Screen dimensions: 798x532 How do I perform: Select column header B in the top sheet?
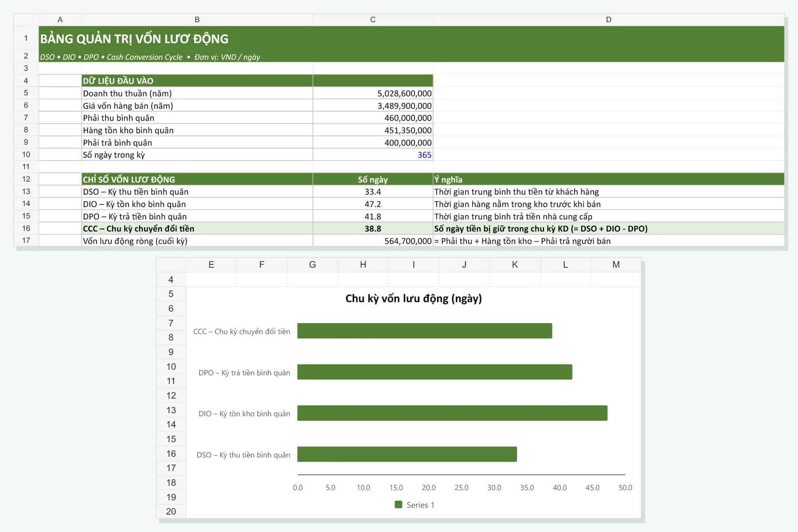[197, 20]
